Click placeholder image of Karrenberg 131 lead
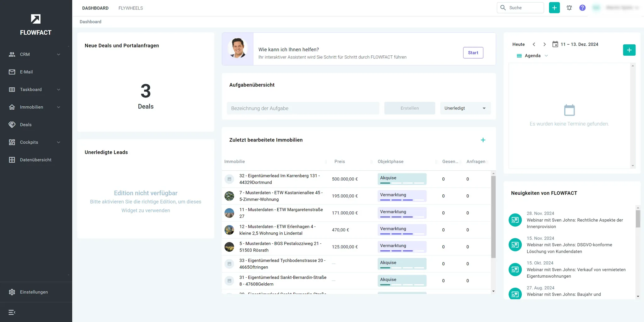The image size is (644, 322). (229, 179)
